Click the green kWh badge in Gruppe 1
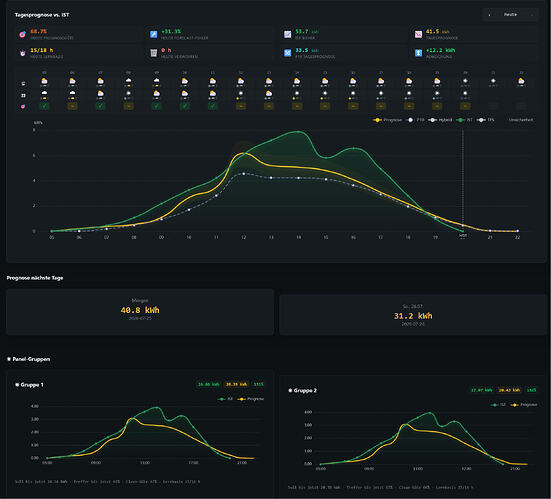 (209, 384)
